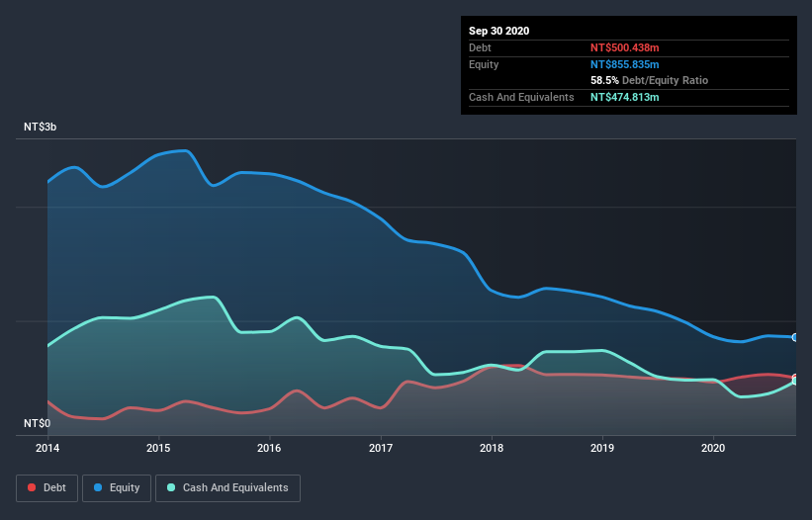812x520 pixels.
Task: Click Cash And Equivalents label in tooltip
Action: [x=521, y=97]
